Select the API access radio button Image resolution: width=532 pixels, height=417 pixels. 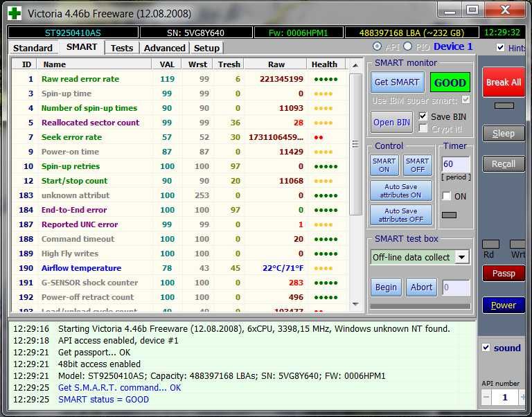point(377,46)
